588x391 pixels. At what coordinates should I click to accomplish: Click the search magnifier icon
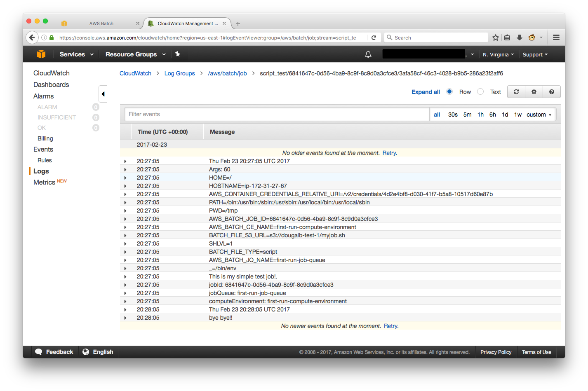[389, 37]
